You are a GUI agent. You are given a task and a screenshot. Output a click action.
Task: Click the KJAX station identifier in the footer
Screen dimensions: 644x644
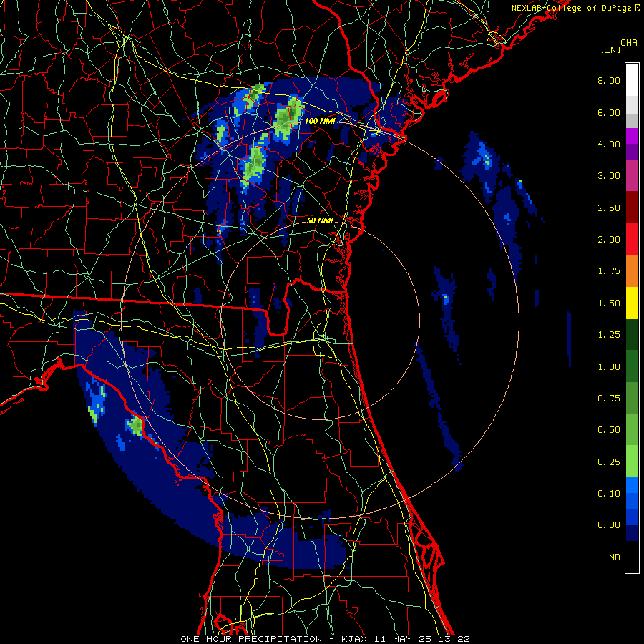point(356,639)
